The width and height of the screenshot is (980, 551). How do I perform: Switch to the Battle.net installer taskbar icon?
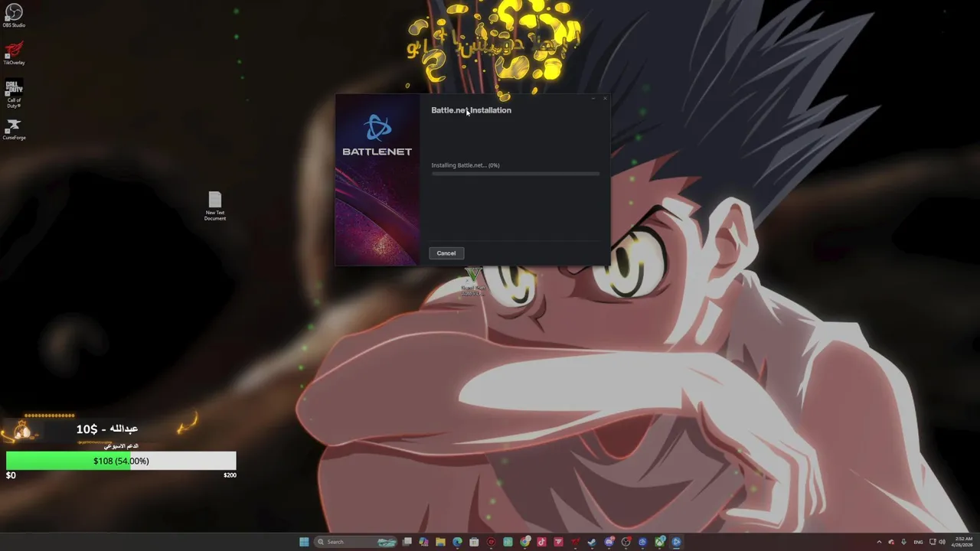(x=676, y=542)
